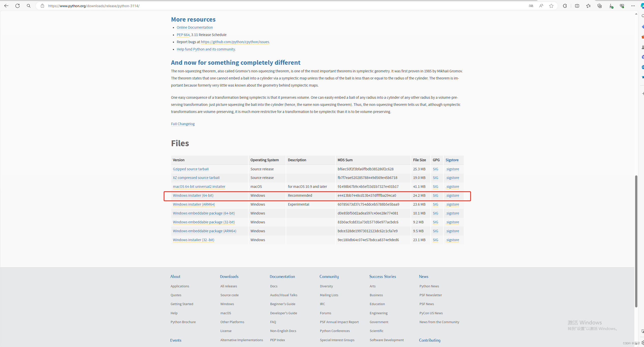The image size is (644, 347).
Task: Click the vertical page scrollbar thumb
Action: 636,241
